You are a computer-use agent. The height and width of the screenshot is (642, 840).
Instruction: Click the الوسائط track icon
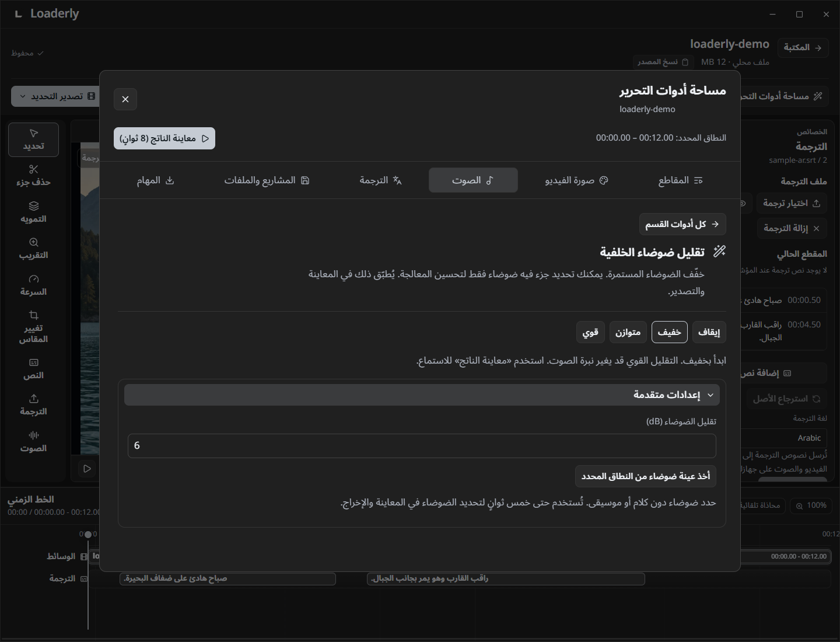84,557
